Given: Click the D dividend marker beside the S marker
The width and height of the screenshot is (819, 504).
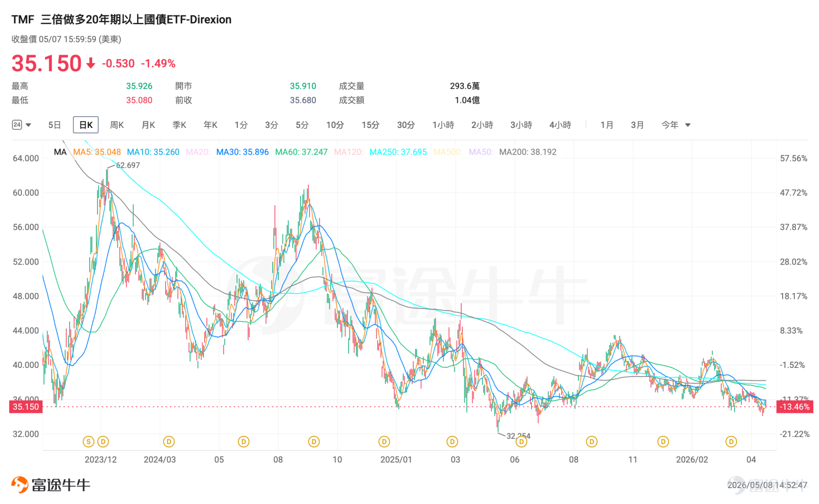Looking at the screenshot, I should [x=103, y=442].
